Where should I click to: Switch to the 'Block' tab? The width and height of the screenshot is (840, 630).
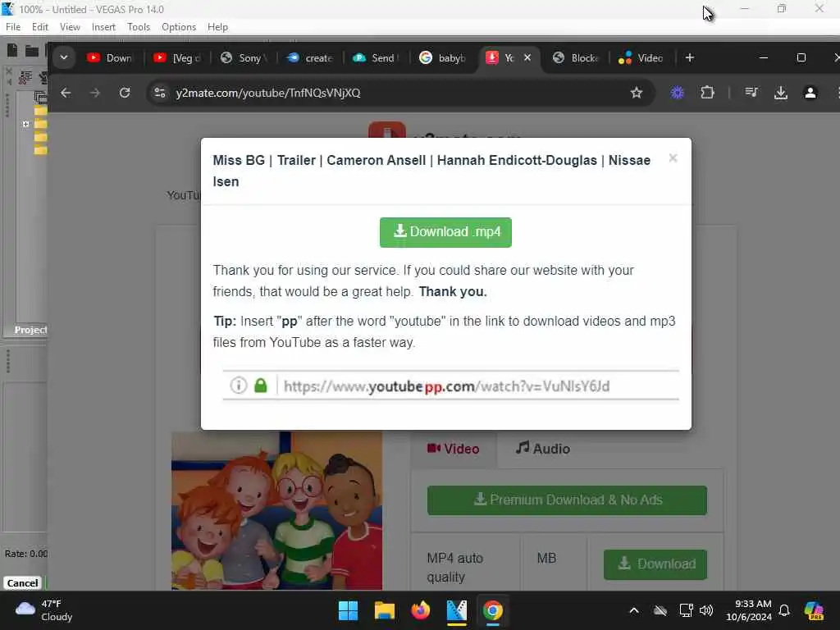coord(577,58)
